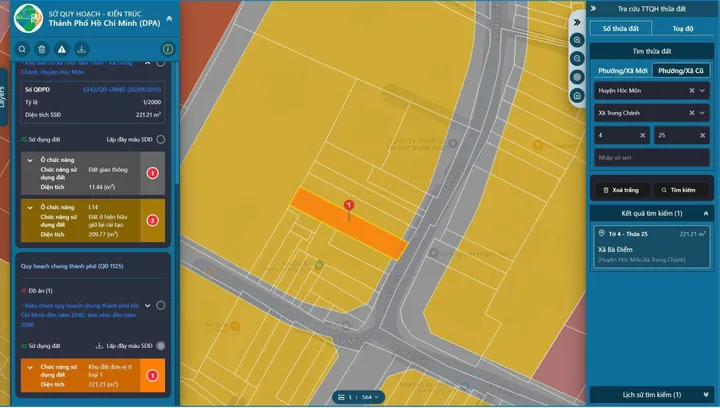Click the home extent map button
Image resolution: width=720 pixels, height=408 pixels.
pos(577,95)
